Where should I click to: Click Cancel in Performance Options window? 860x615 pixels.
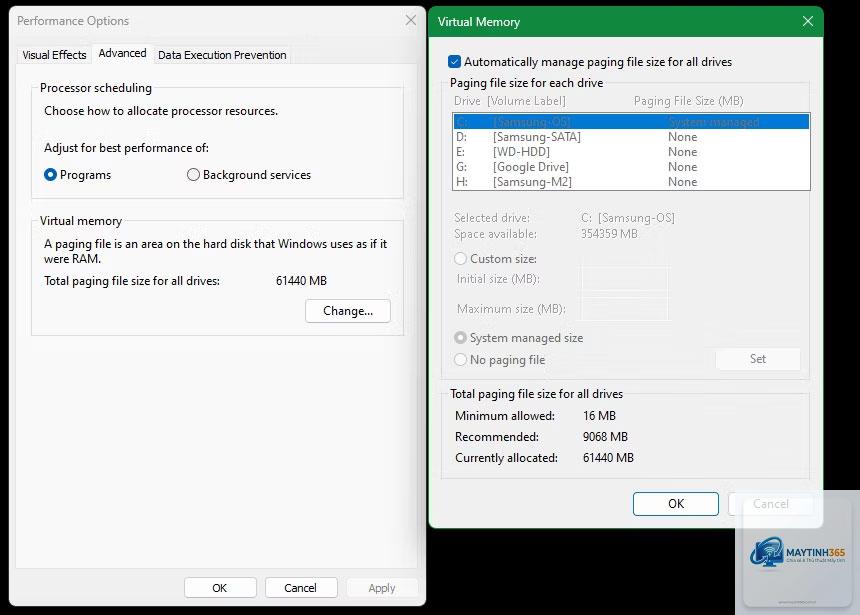coord(301,588)
